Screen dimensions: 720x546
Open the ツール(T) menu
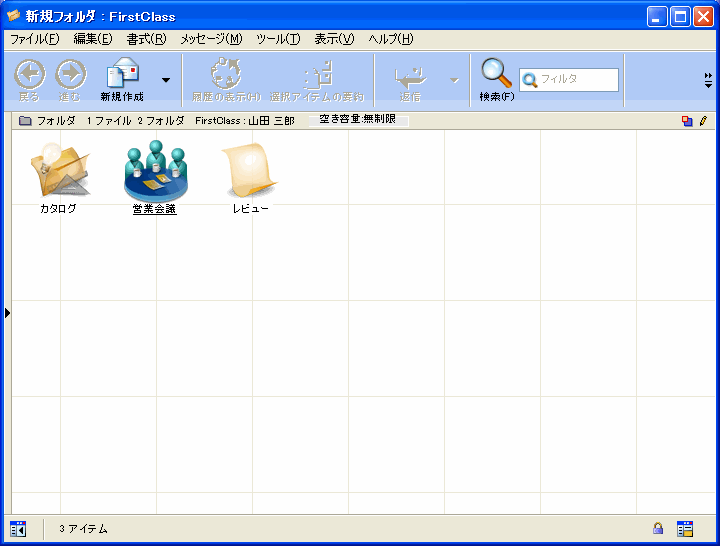pos(278,39)
